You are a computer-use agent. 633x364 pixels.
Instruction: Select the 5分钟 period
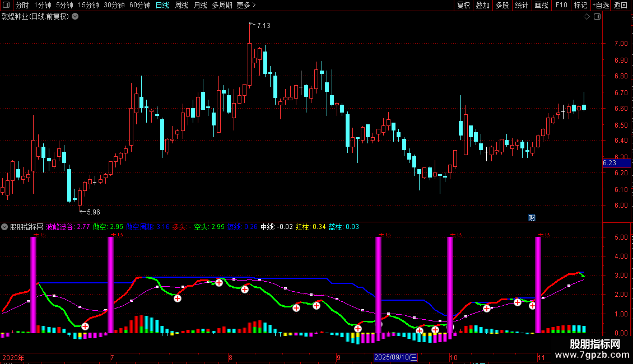64,5
